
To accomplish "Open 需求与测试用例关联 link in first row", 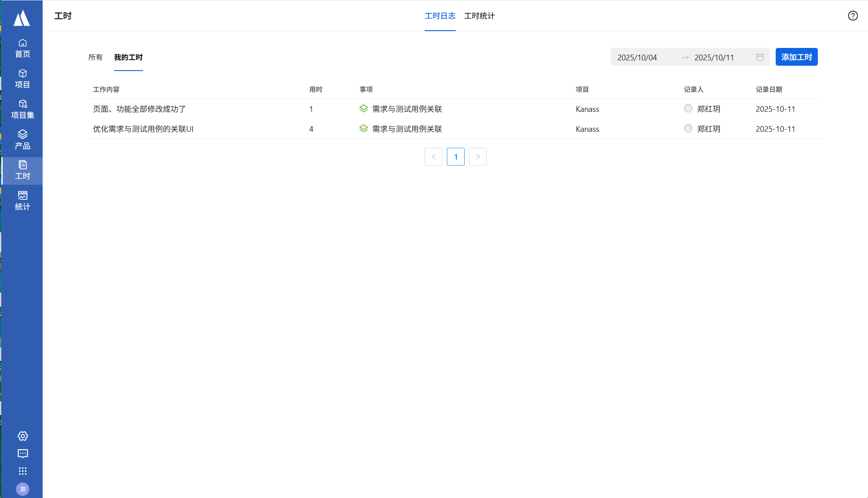I will pyautogui.click(x=407, y=109).
